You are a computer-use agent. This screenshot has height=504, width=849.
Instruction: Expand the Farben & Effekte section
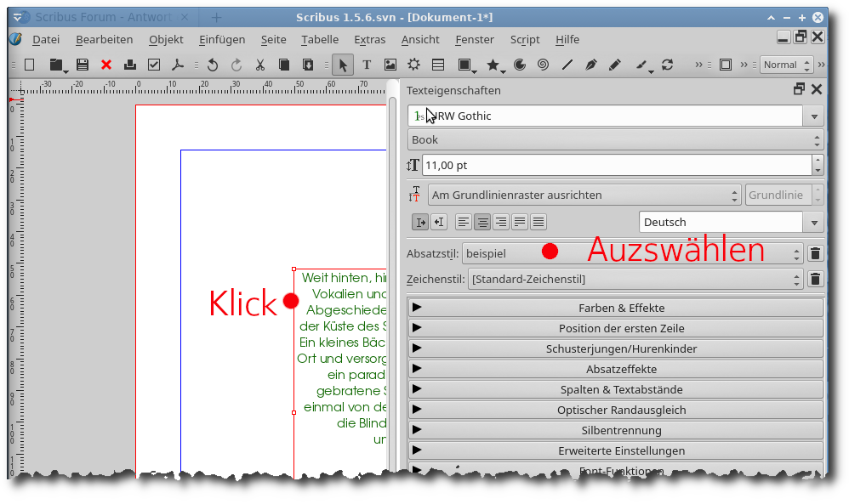(616, 308)
